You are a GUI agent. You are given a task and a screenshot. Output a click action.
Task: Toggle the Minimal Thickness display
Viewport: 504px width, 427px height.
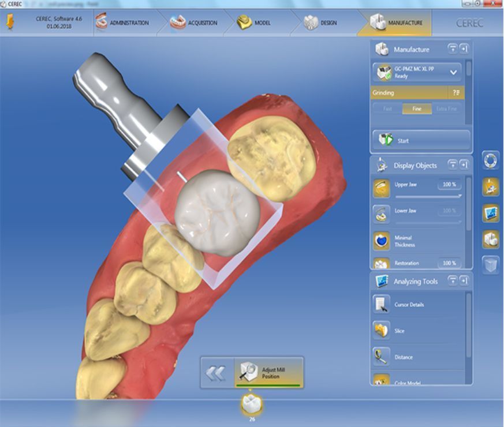pos(382,241)
